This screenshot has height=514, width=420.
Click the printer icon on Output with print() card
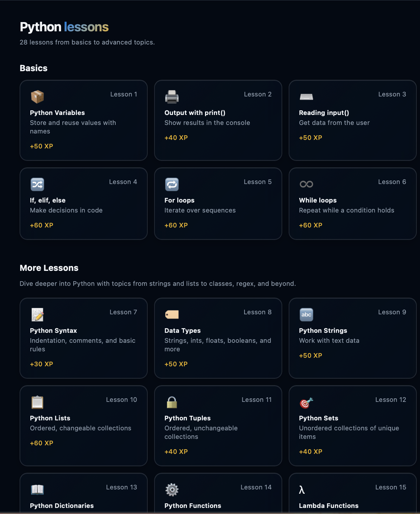(x=172, y=96)
